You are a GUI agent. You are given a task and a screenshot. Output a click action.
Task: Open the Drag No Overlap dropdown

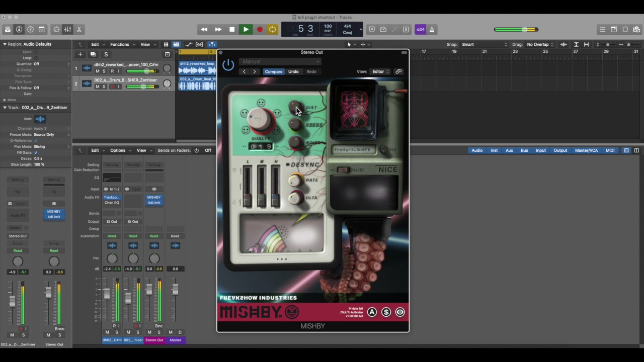pyautogui.click(x=540, y=44)
